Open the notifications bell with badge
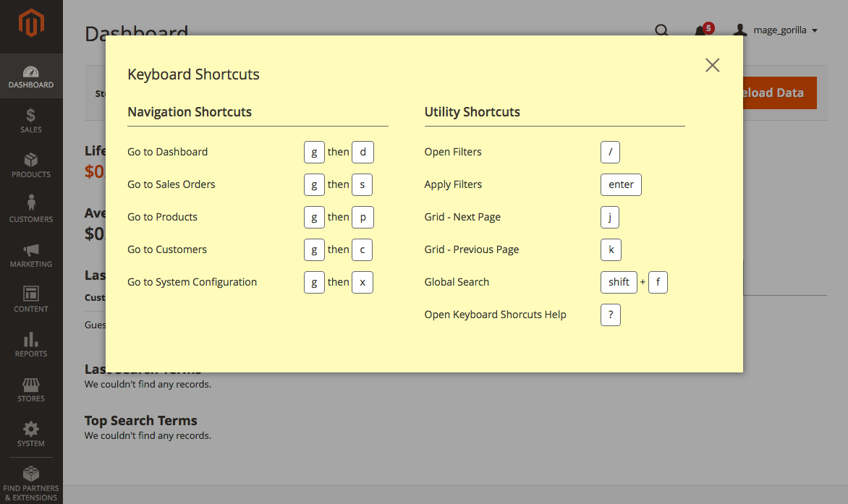Image resolution: width=848 pixels, height=504 pixels. pyautogui.click(x=701, y=30)
